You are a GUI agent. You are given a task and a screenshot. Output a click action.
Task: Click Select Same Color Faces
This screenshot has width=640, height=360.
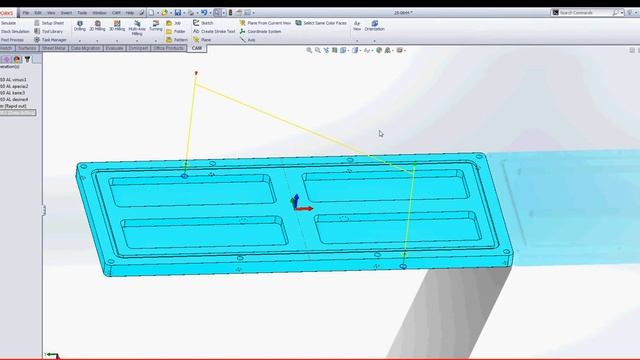point(321,23)
